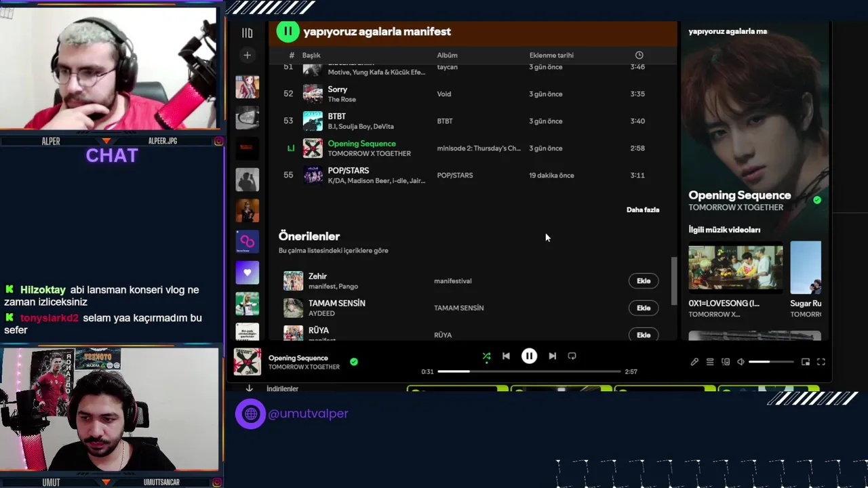Expand recommendations with Daha fazla

point(643,209)
